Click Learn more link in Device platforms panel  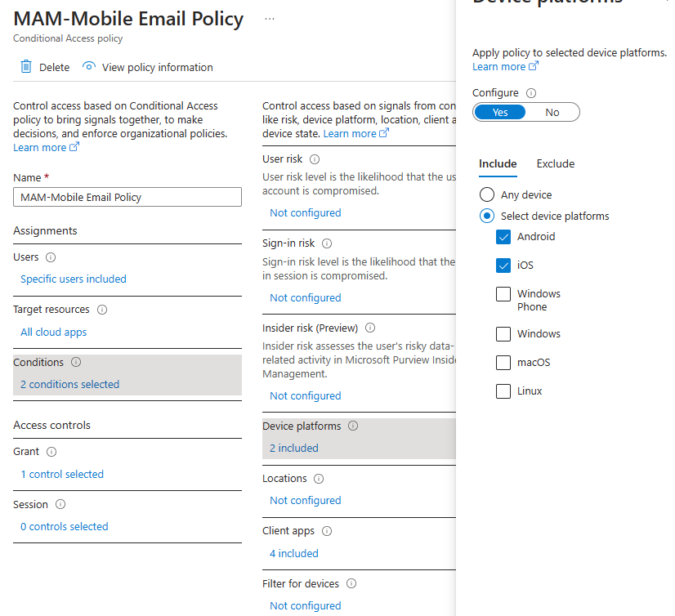click(505, 67)
